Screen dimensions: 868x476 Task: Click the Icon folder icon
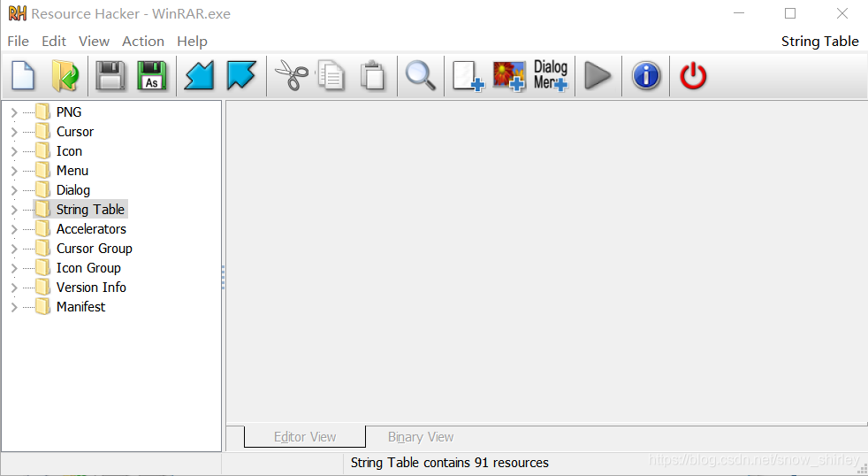pyautogui.click(x=43, y=150)
